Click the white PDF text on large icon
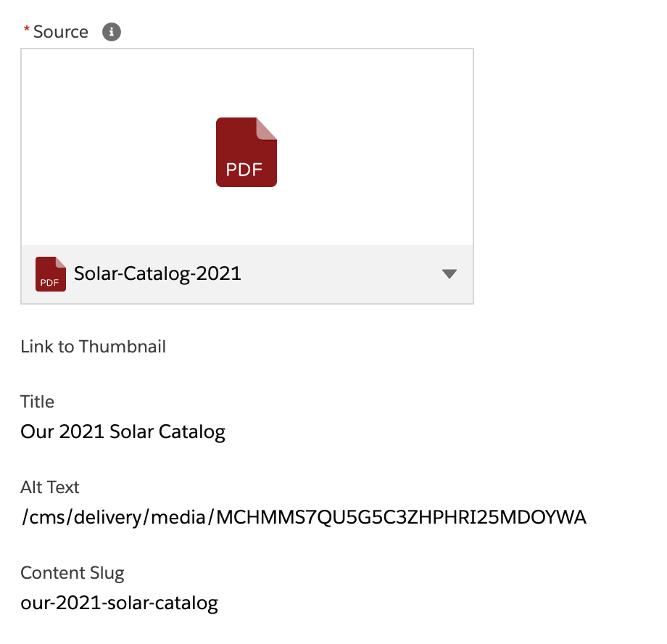 (244, 169)
